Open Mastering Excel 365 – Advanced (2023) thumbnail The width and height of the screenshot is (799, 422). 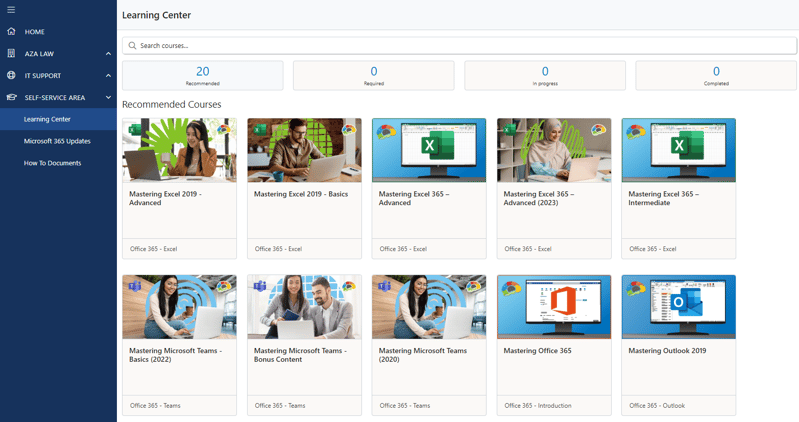[x=554, y=150]
